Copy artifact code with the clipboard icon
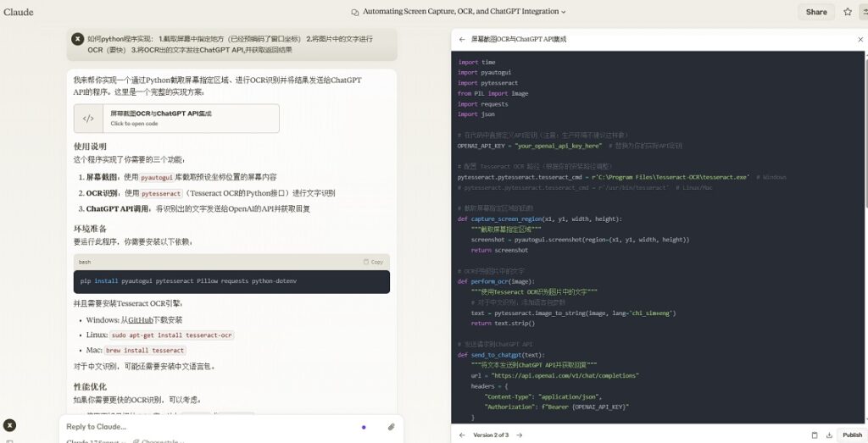This screenshot has width=868, height=443. point(815,435)
